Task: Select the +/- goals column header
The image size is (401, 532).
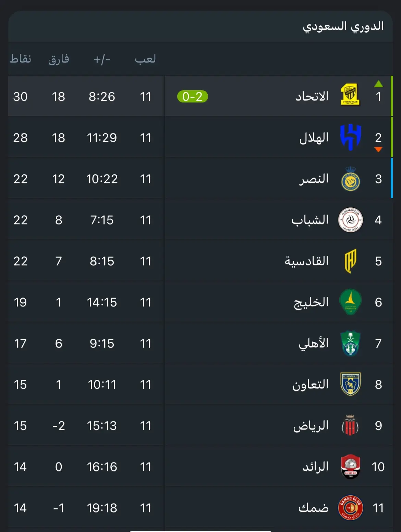Action: (102, 59)
